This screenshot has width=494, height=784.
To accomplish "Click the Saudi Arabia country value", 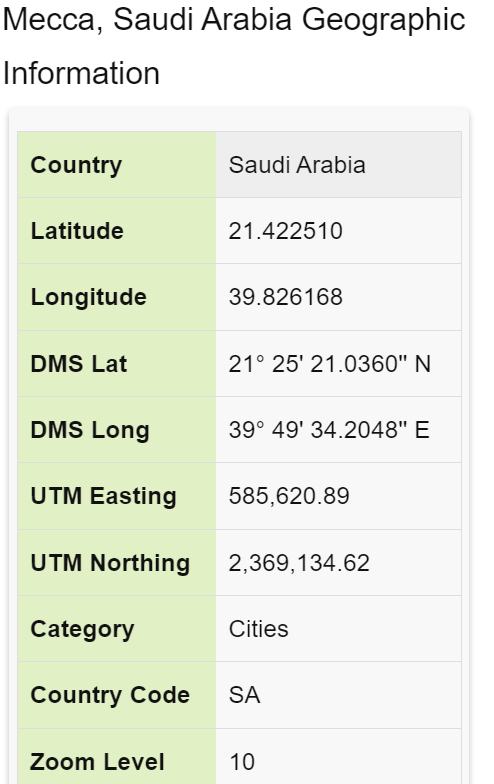I will (x=297, y=165).
